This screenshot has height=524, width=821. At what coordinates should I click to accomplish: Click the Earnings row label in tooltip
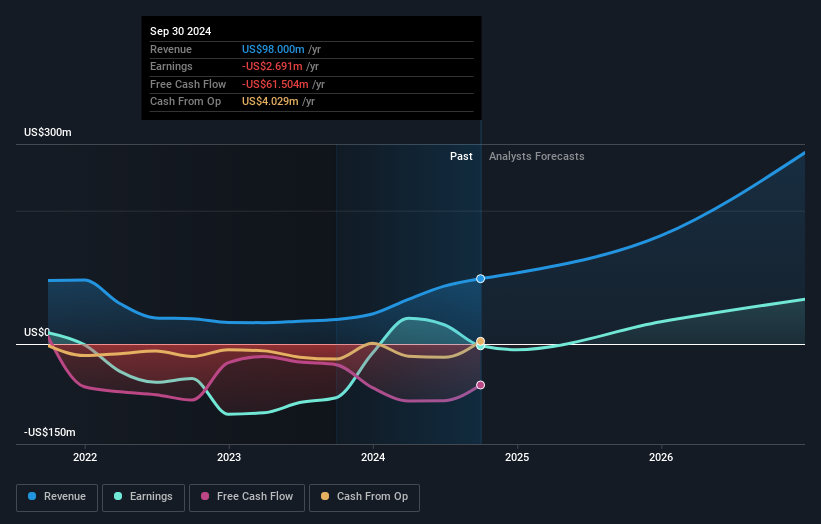click(x=171, y=66)
